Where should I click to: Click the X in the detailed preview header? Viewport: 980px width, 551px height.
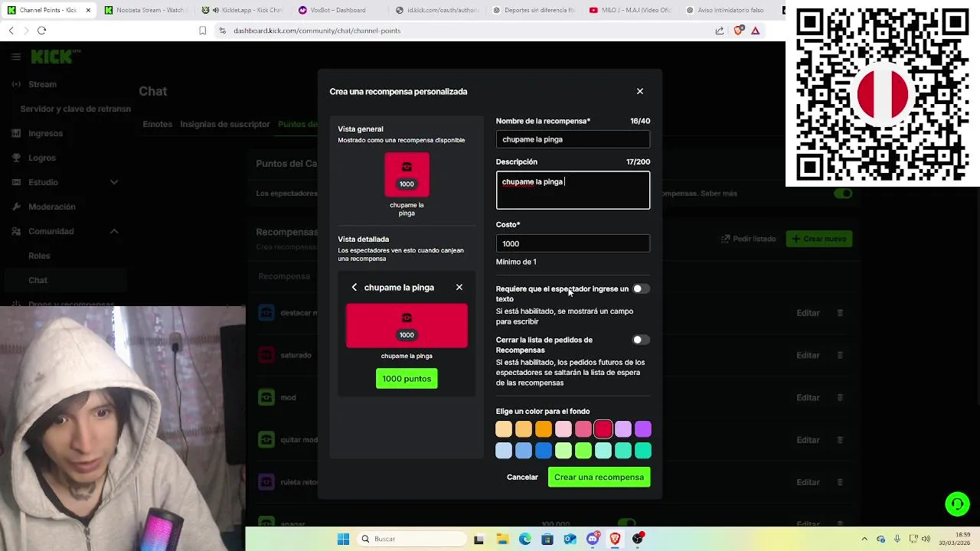(459, 288)
